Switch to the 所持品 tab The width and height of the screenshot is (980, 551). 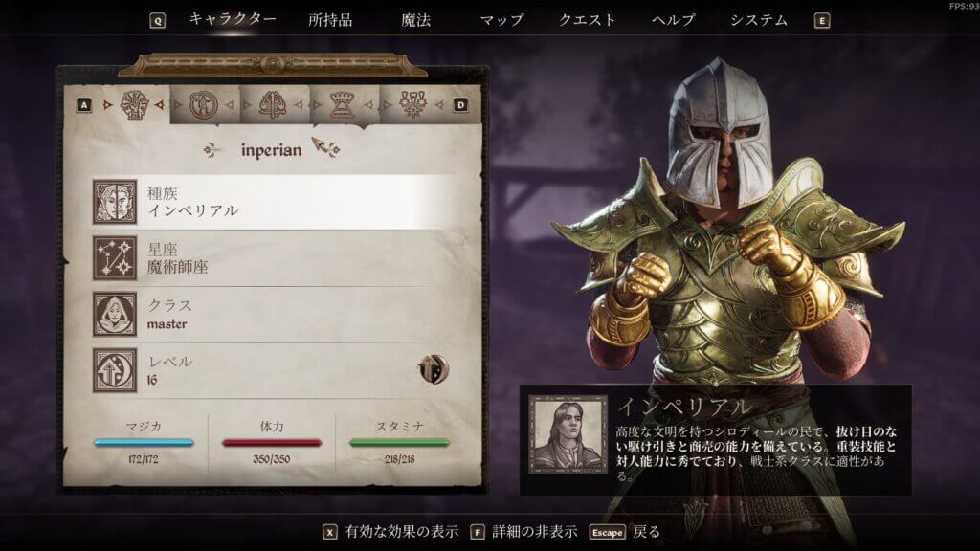point(330,20)
